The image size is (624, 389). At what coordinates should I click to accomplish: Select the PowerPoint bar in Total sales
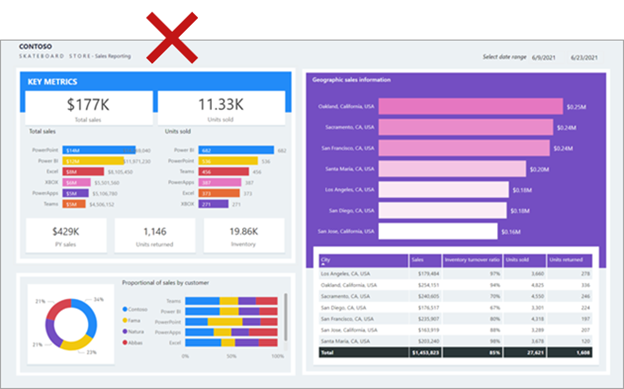pos(99,150)
